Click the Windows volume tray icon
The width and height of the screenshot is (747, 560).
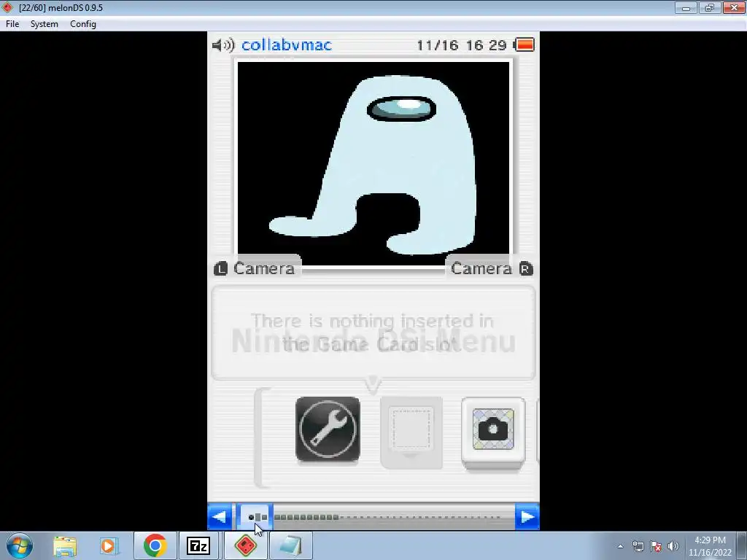673,546
